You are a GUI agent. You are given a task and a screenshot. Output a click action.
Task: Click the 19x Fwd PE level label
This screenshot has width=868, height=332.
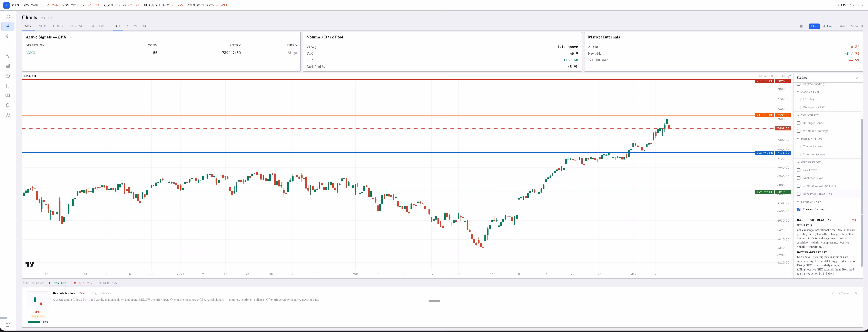[765, 192]
